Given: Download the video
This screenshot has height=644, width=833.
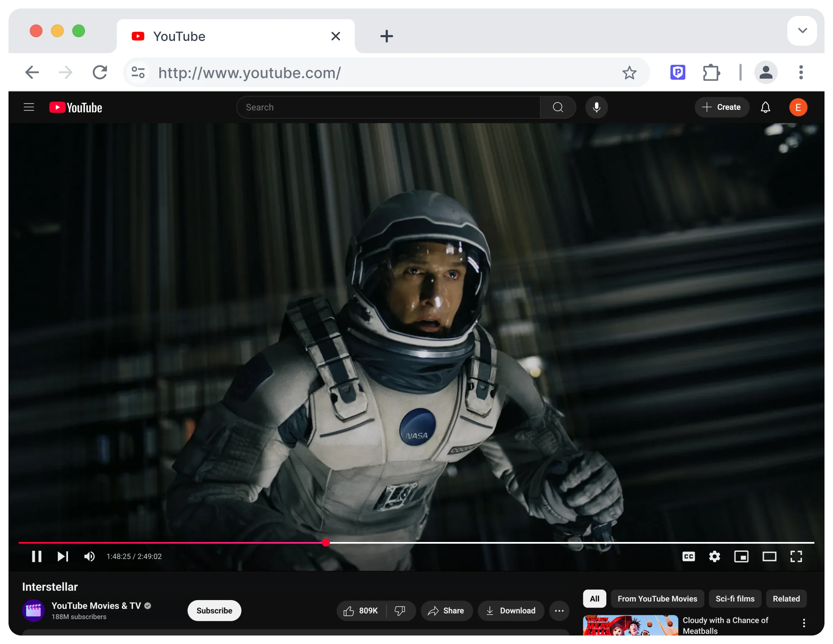Looking at the screenshot, I should point(511,611).
